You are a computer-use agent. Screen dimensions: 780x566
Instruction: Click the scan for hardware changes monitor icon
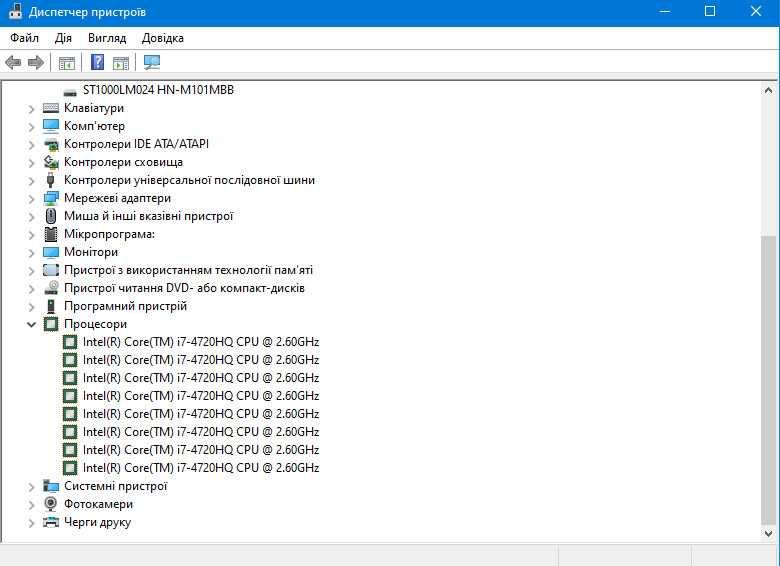tap(152, 63)
